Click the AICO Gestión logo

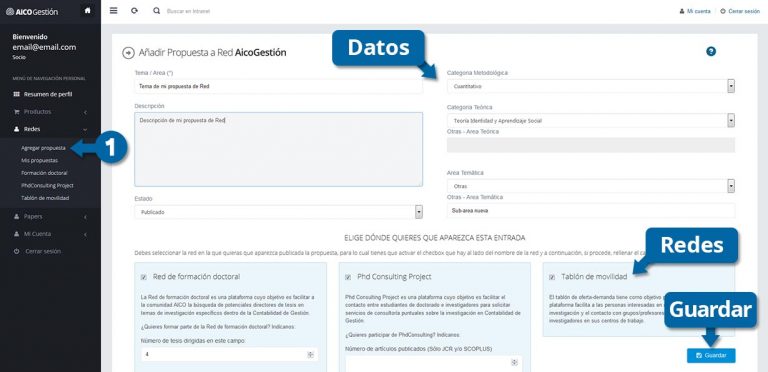pos(32,11)
